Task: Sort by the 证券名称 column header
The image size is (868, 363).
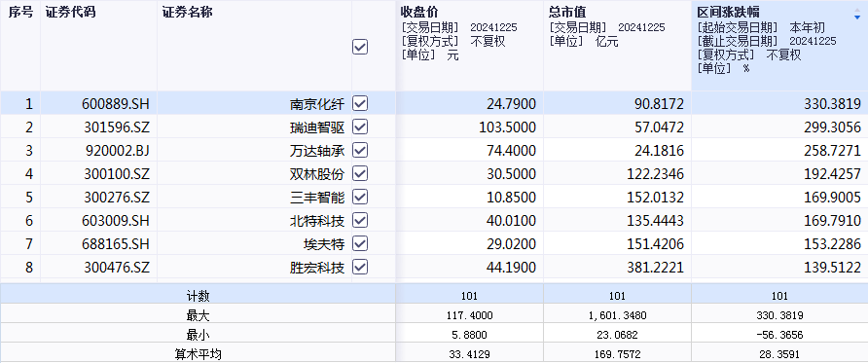Action: pos(187,13)
